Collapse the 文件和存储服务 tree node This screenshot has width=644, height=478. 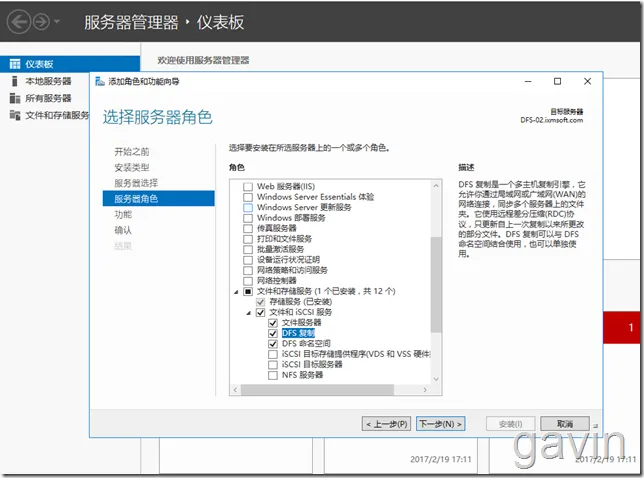click(x=236, y=292)
